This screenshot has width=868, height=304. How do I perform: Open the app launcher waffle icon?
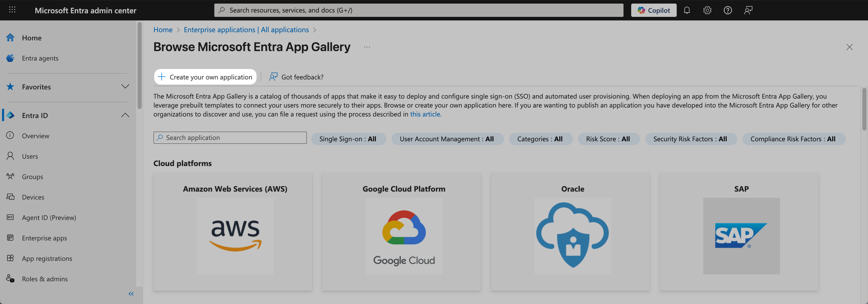[12, 10]
